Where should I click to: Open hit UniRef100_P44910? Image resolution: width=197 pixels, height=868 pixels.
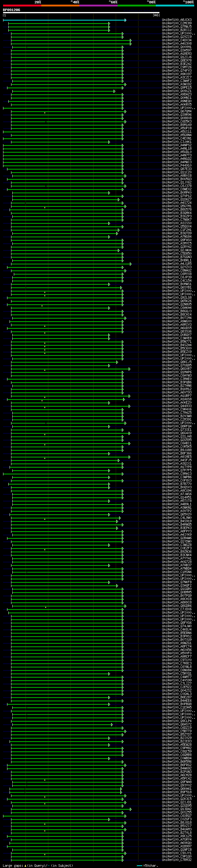tap(177, 165)
